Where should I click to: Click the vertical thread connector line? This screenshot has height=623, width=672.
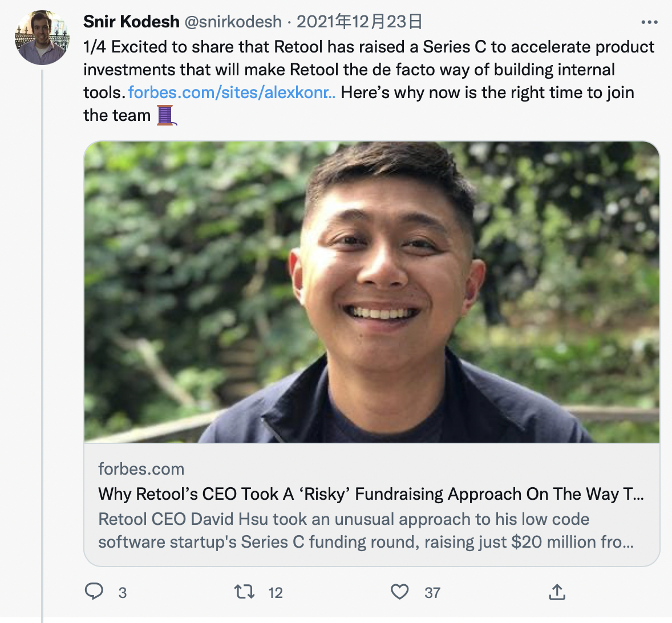tap(42, 342)
